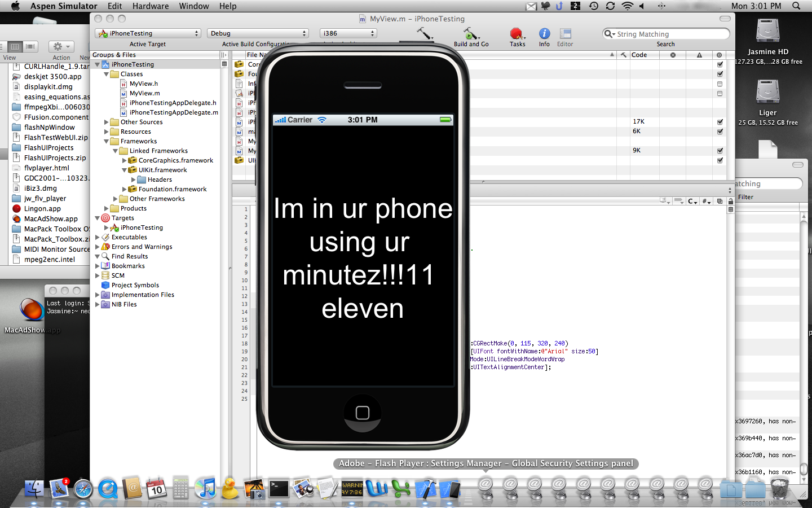The width and height of the screenshot is (812, 508).
Task: Click the Wi-Fi status icon in menu bar
Action: [x=628, y=6]
